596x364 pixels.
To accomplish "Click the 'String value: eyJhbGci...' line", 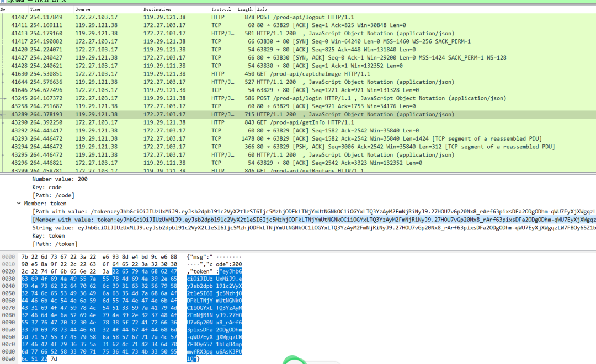I will (x=314, y=228).
